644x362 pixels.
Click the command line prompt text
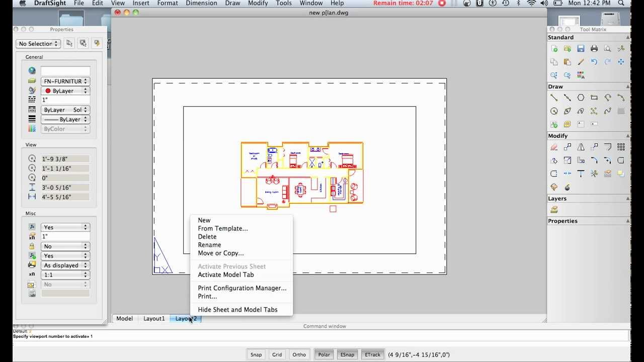(53, 336)
